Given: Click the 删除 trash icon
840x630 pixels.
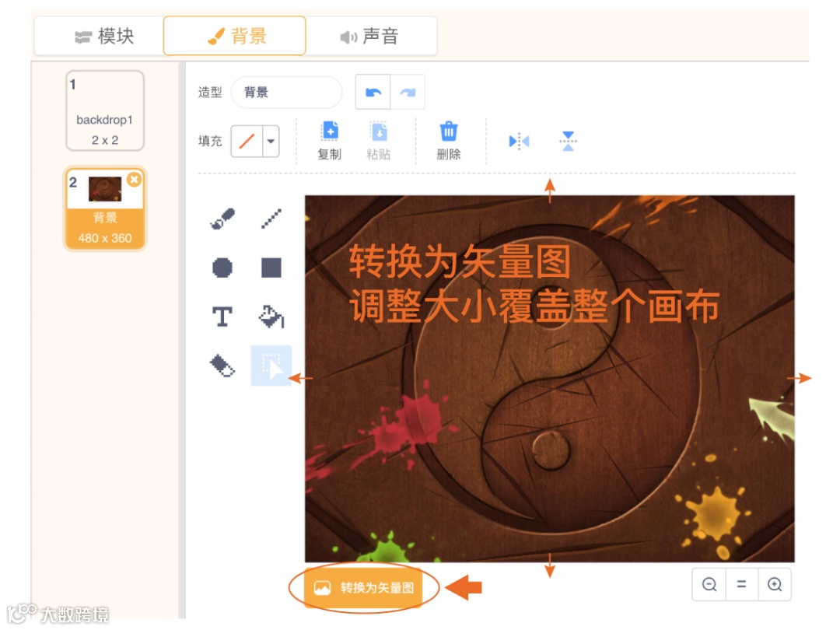Looking at the screenshot, I should click(449, 131).
